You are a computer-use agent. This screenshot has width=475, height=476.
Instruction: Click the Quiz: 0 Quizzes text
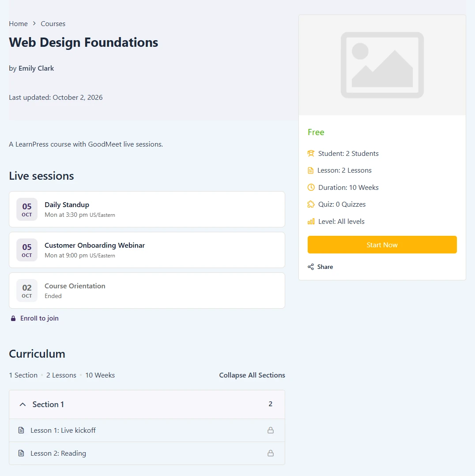click(x=342, y=204)
